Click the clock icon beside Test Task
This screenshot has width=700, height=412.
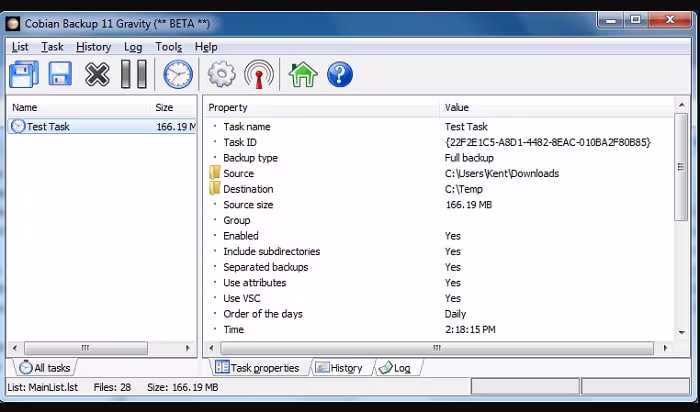(x=17, y=126)
